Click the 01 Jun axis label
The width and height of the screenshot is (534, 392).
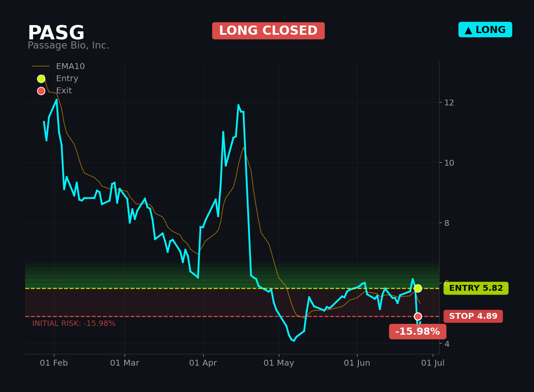click(x=357, y=363)
